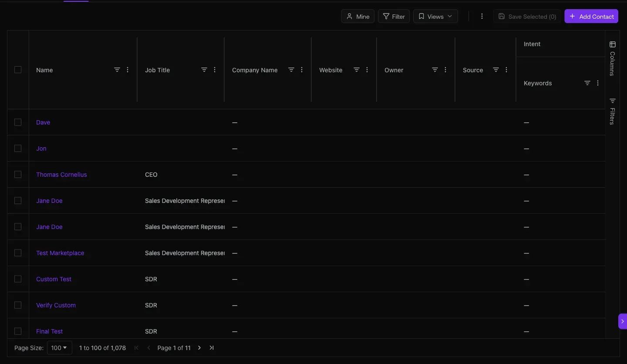Check the Jon row checkbox
This screenshot has height=364, width=627.
click(x=18, y=148)
